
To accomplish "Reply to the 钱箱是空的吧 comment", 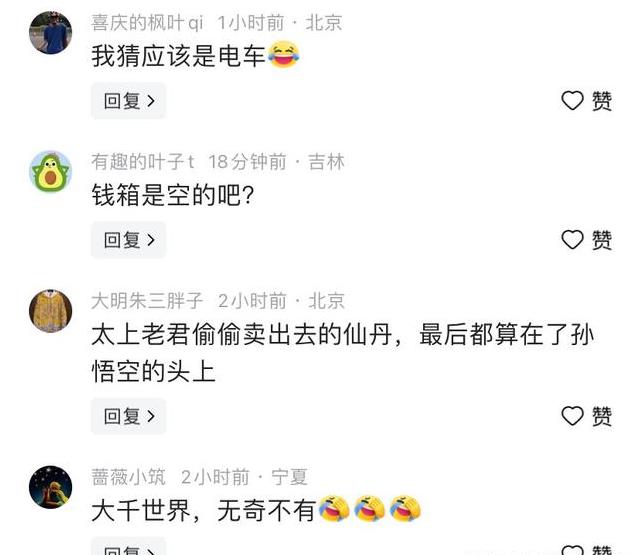I will [x=129, y=240].
